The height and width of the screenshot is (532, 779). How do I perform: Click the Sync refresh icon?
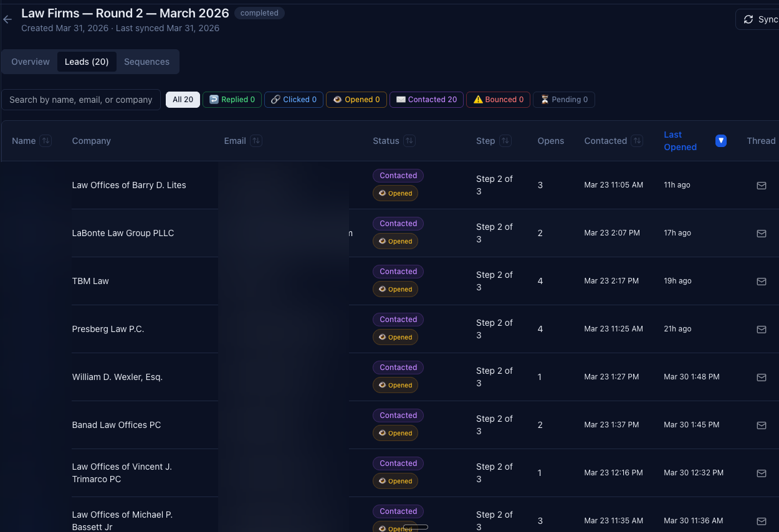tap(748, 19)
